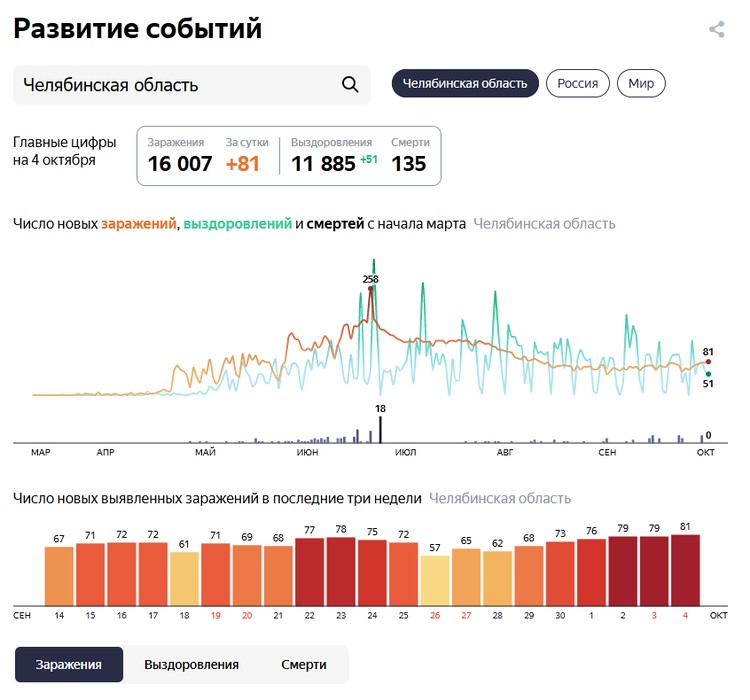
Task: Open the Выздоровления tab
Action: (191, 664)
